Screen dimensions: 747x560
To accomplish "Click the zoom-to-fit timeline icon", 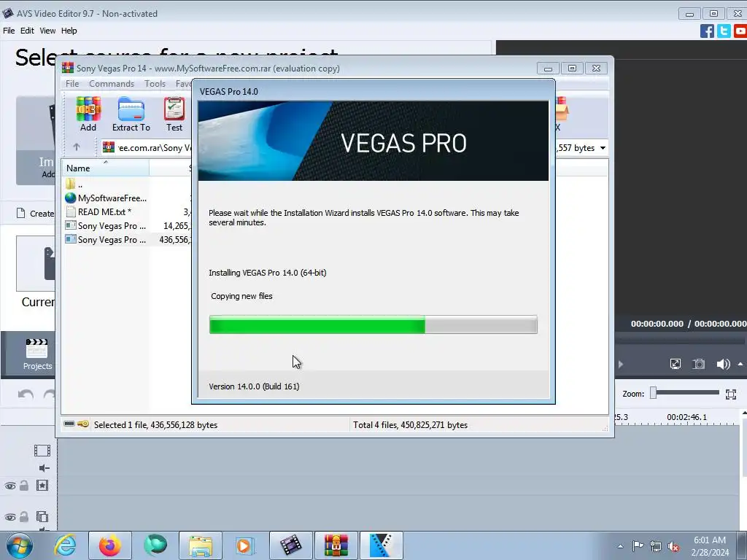I will [731, 394].
